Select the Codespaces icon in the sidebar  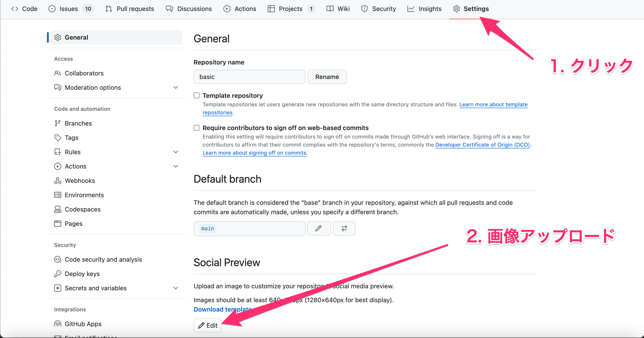click(58, 209)
